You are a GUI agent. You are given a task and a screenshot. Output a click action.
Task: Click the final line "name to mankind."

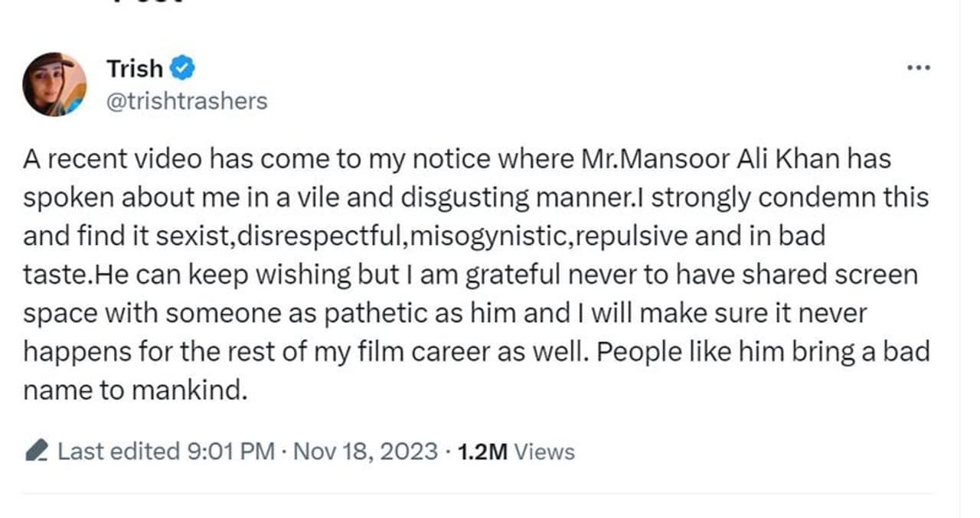point(136,390)
